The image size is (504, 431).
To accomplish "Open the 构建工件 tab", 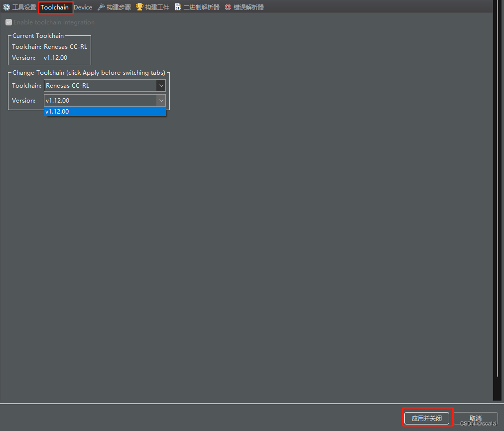I will point(157,6).
